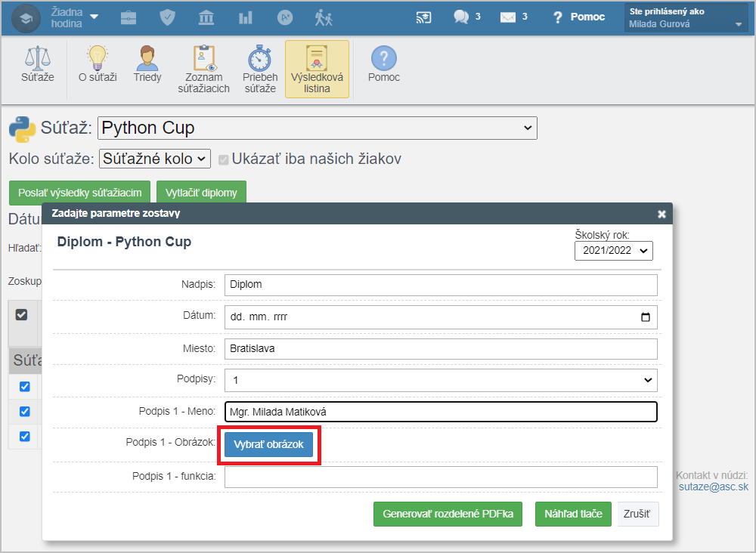Open the O súťaži lightbulb tab
The image size is (756, 553).
98,64
